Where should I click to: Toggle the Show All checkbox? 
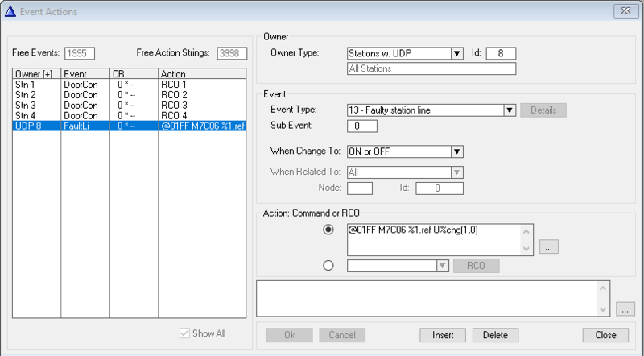point(184,333)
